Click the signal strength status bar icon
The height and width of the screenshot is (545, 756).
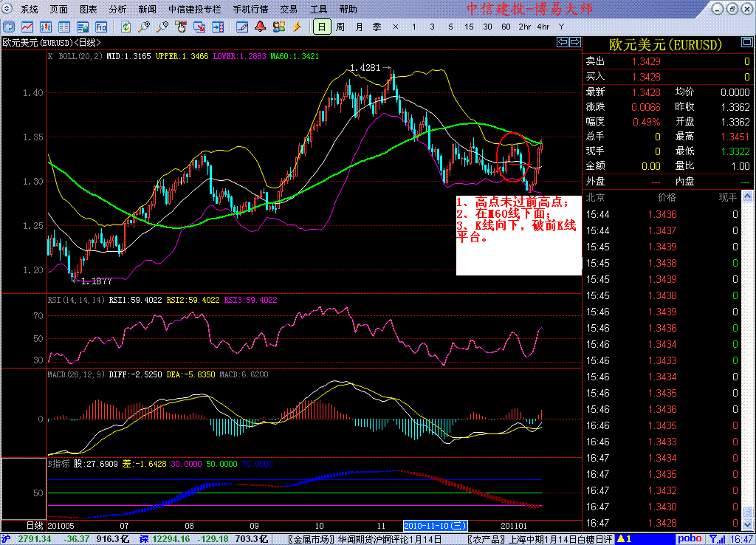point(718,539)
